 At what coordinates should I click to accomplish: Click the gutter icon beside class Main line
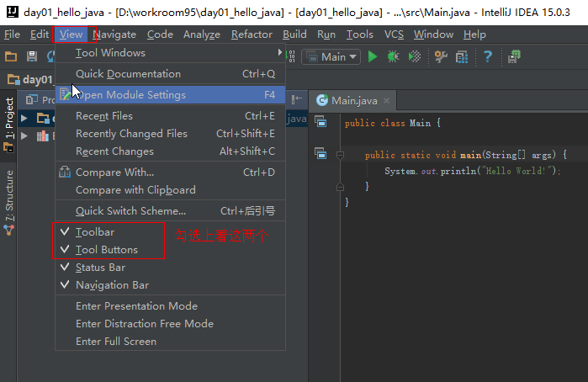click(x=320, y=121)
